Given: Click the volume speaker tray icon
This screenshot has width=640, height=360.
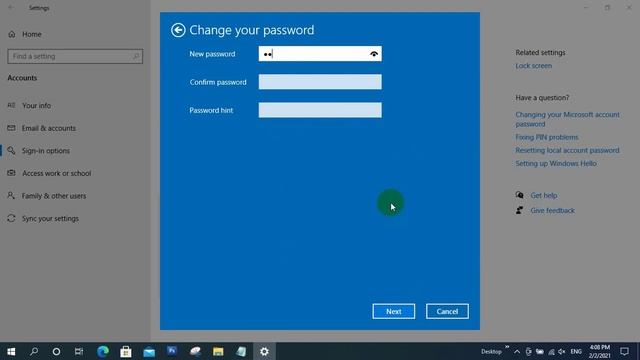Looking at the screenshot, I should pos(562,351).
